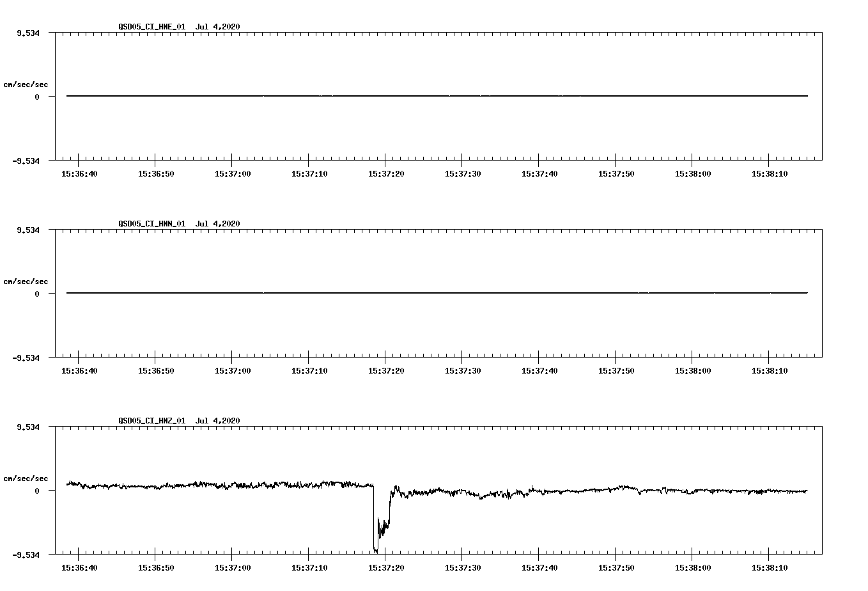Select the 15:37:50 tick label on HNN chart
868x591 pixels.
(x=616, y=371)
